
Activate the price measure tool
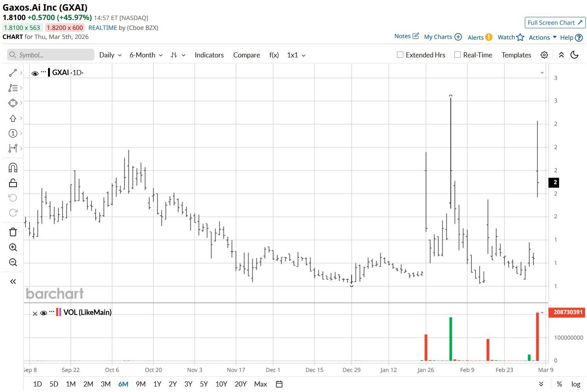click(13, 148)
